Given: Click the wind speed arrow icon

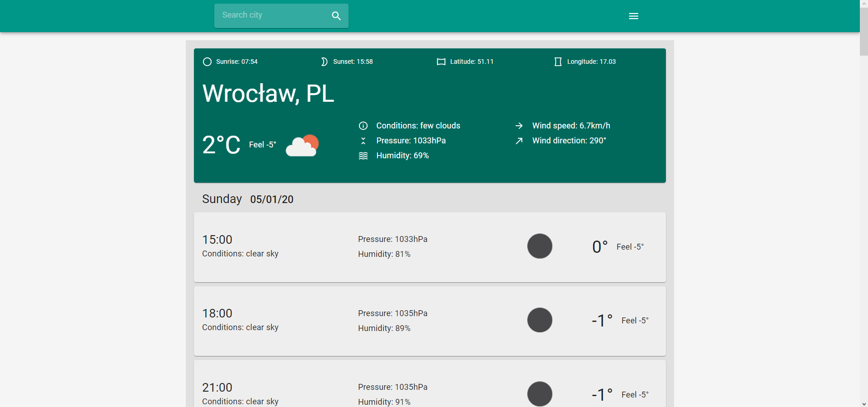Looking at the screenshot, I should [519, 126].
